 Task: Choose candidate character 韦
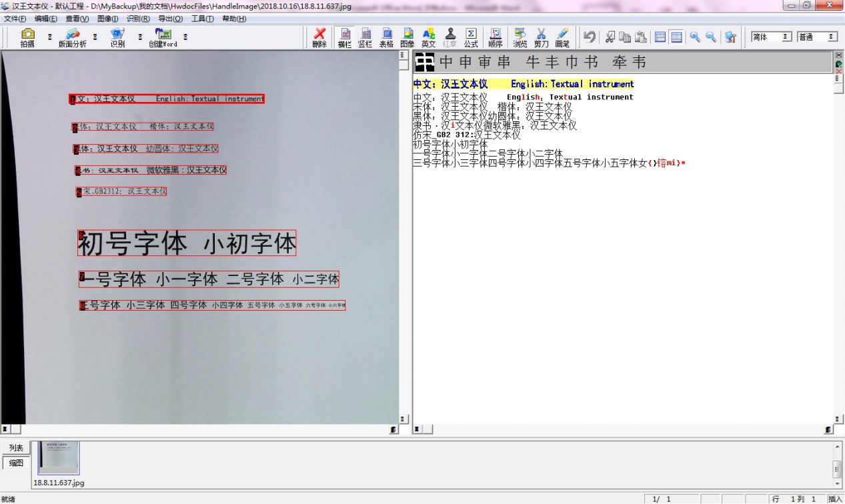click(640, 63)
